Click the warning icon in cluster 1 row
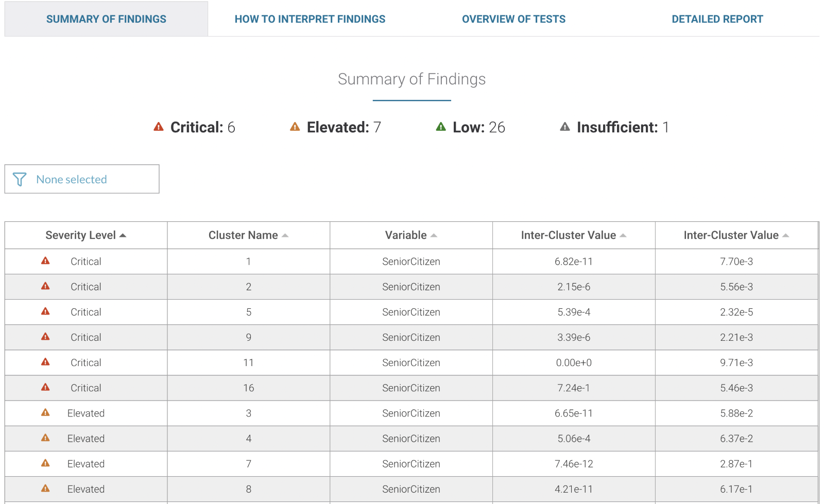The height and width of the screenshot is (504, 824). [45, 261]
